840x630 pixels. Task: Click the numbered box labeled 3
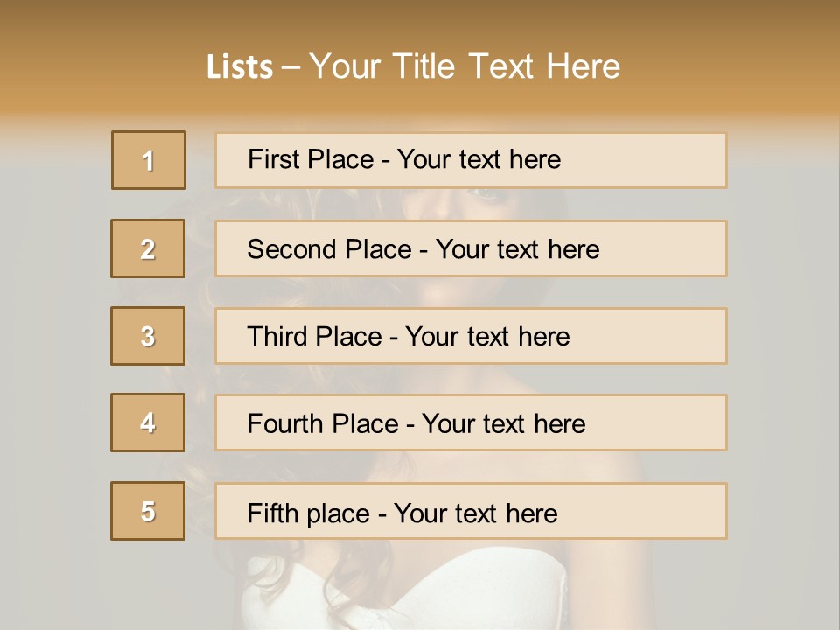click(148, 336)
